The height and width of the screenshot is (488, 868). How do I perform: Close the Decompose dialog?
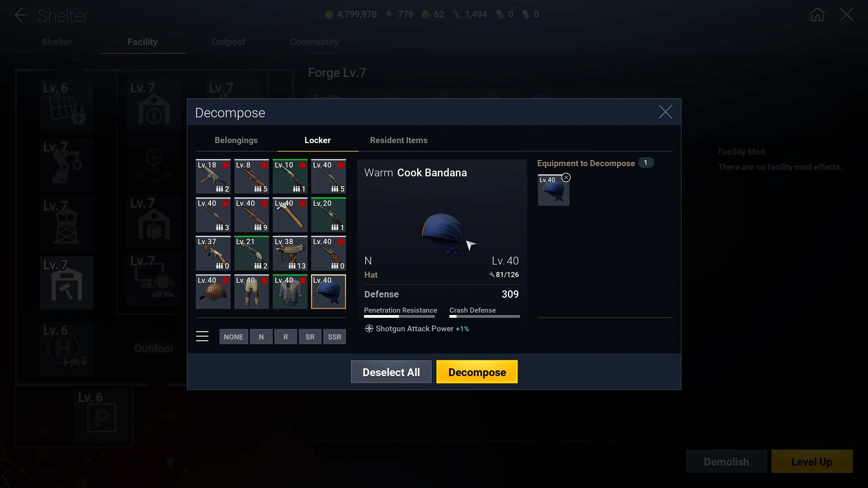(x=665, y=112)
